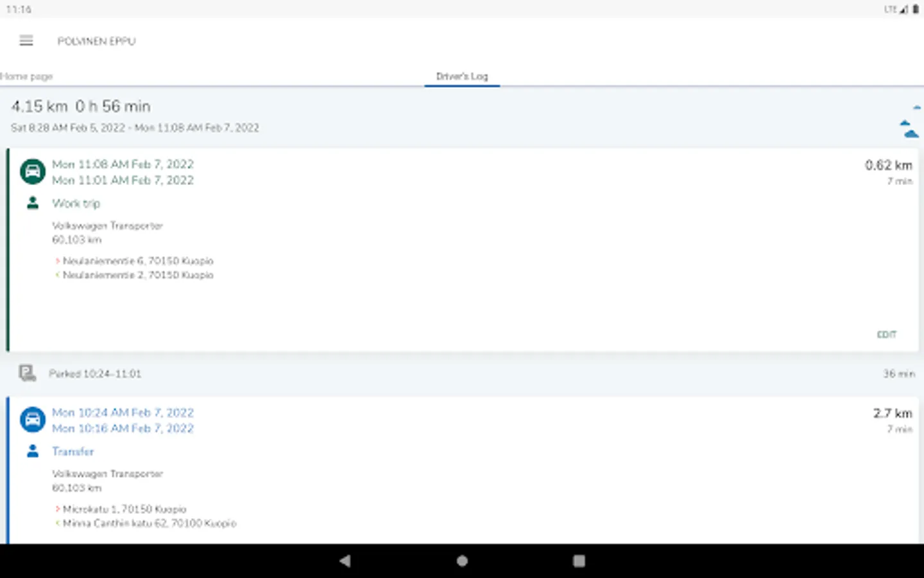Screen dimensions: 924x578
Task: Open the Transfer trip type label
Action: coord(73,451)
